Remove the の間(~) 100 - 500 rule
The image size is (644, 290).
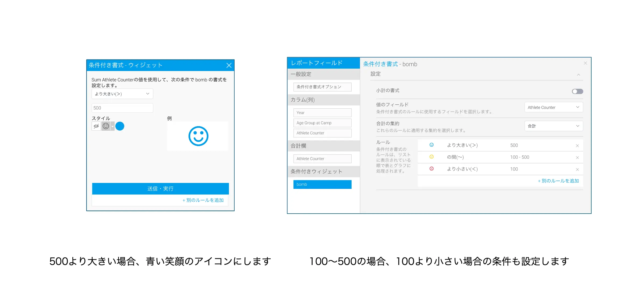point(577,157)
